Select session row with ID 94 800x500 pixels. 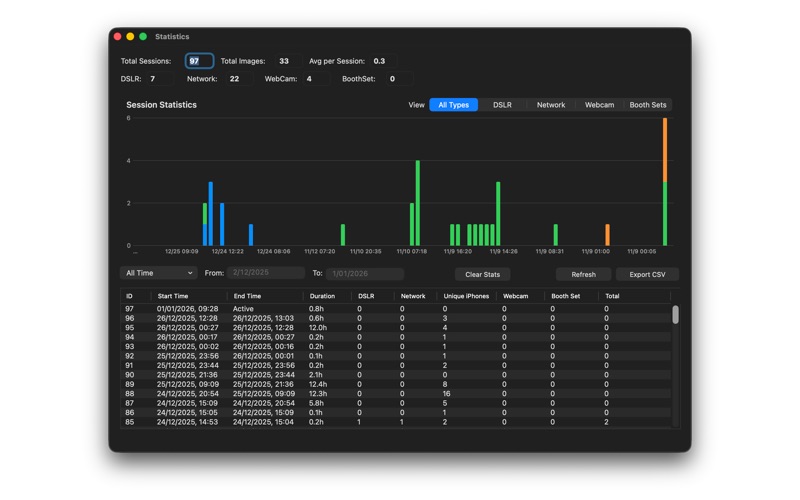coord(396,337)
